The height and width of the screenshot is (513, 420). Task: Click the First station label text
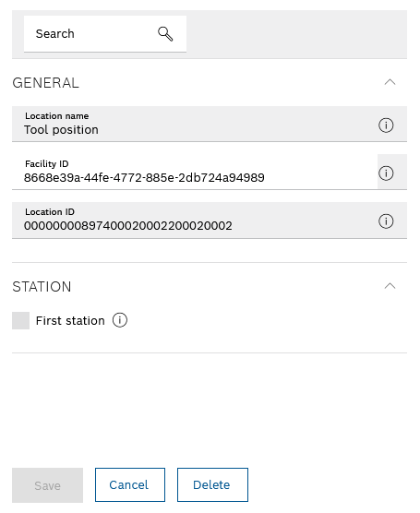pos(70,321)
